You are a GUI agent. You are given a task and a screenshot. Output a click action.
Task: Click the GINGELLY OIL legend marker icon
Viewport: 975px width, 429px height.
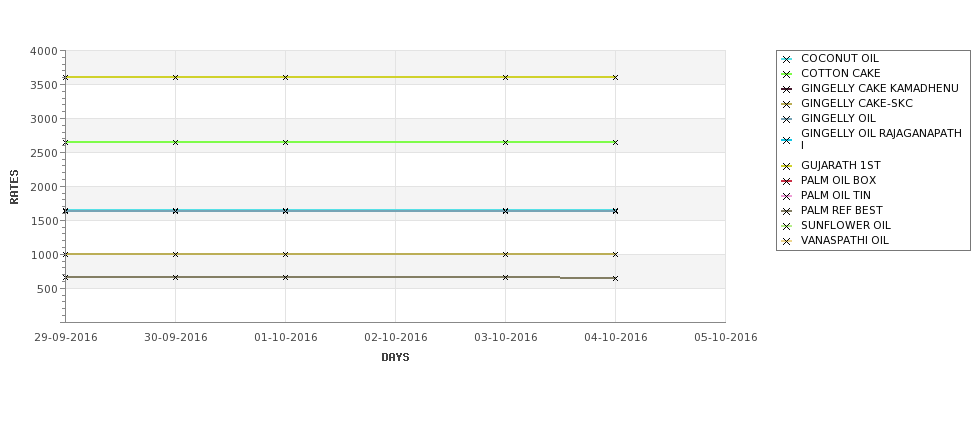(786, 119)
